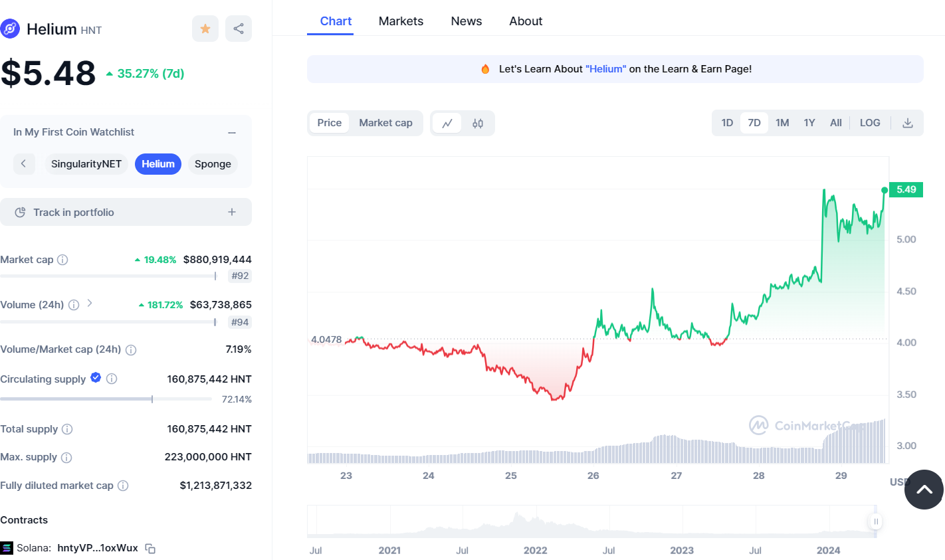Collapse the My First Coin Watchlist section

(x=232, y=133)
